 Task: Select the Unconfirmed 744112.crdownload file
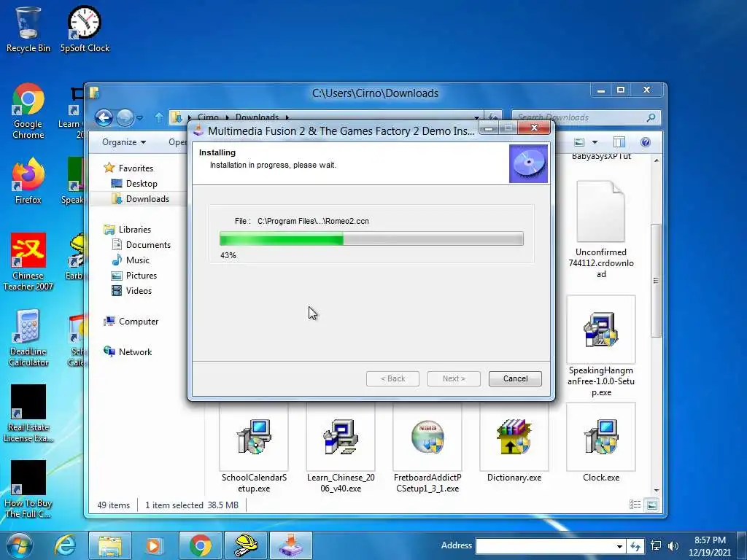pyautogui.click(x=601, y=230)
